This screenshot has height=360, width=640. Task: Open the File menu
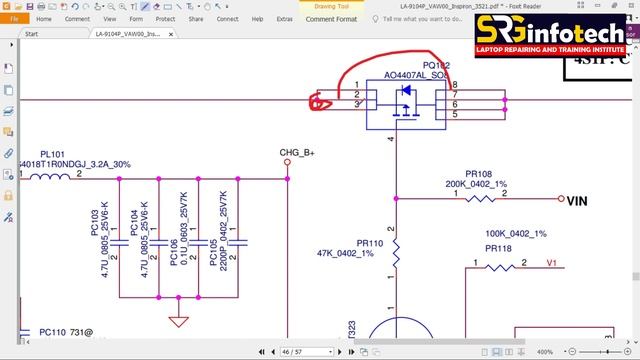pyautogui.click(x=15, y=19)
